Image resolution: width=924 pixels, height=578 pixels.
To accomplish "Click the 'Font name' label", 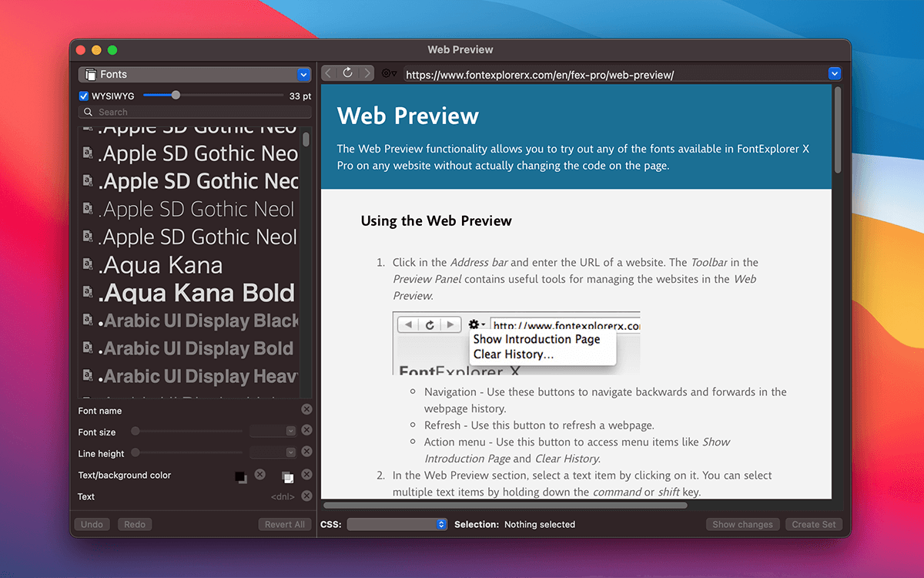I will pyautogui.click(x=100, y=411).
